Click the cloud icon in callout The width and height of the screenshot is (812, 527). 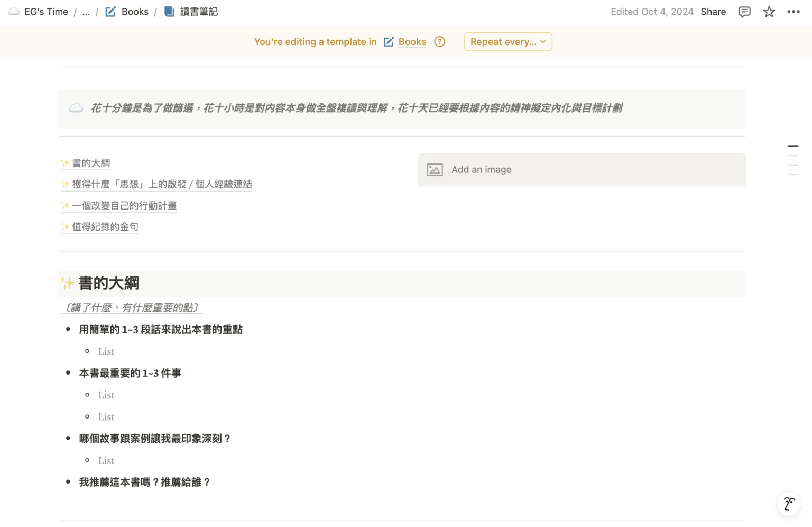click(x=76, y=108)
